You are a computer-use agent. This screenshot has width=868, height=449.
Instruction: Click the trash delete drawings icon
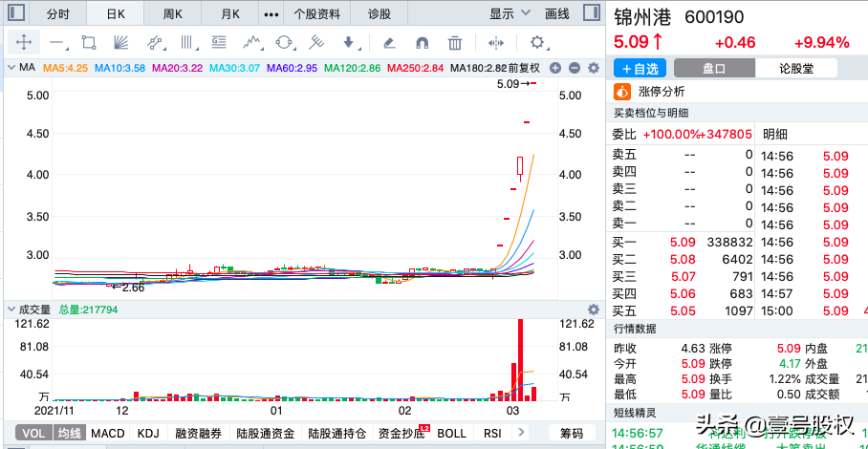point(454,43)
